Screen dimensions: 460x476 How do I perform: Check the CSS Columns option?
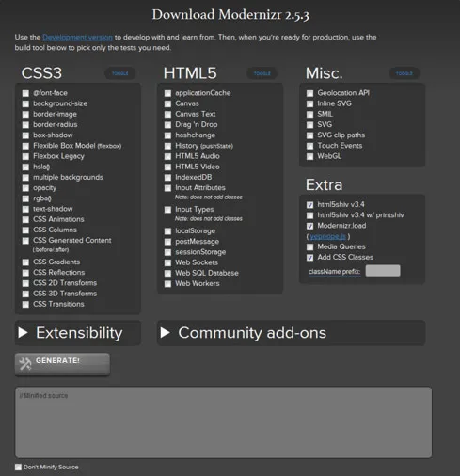point(25,230)
